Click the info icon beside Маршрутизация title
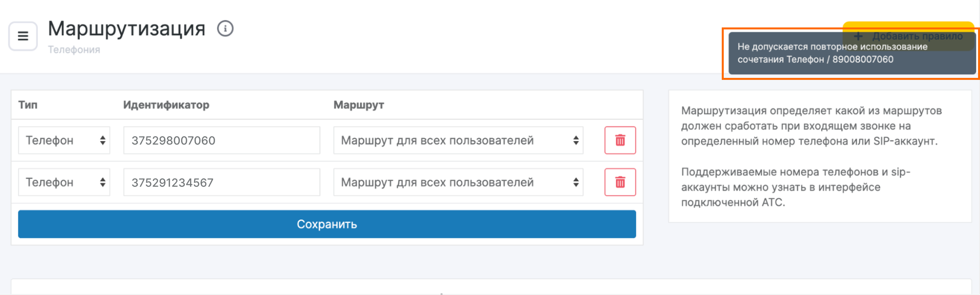The image size is (980, 295). (225, 29)
